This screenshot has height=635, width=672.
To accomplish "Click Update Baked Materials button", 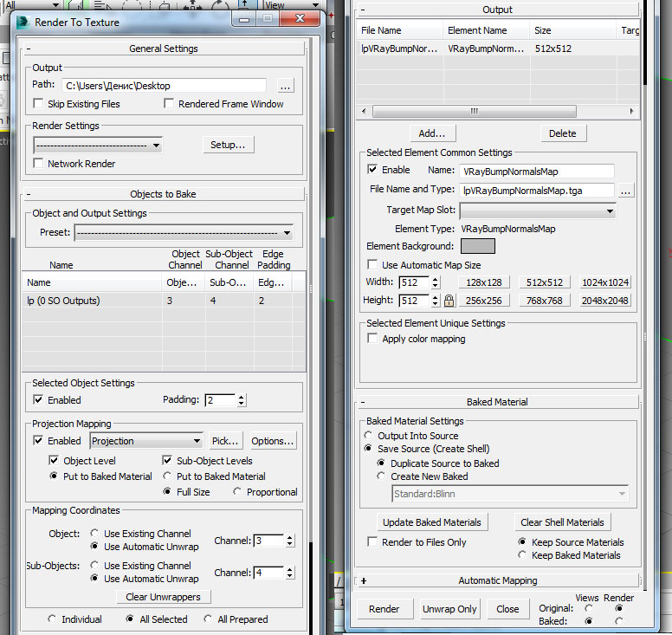I will [432, 522].
